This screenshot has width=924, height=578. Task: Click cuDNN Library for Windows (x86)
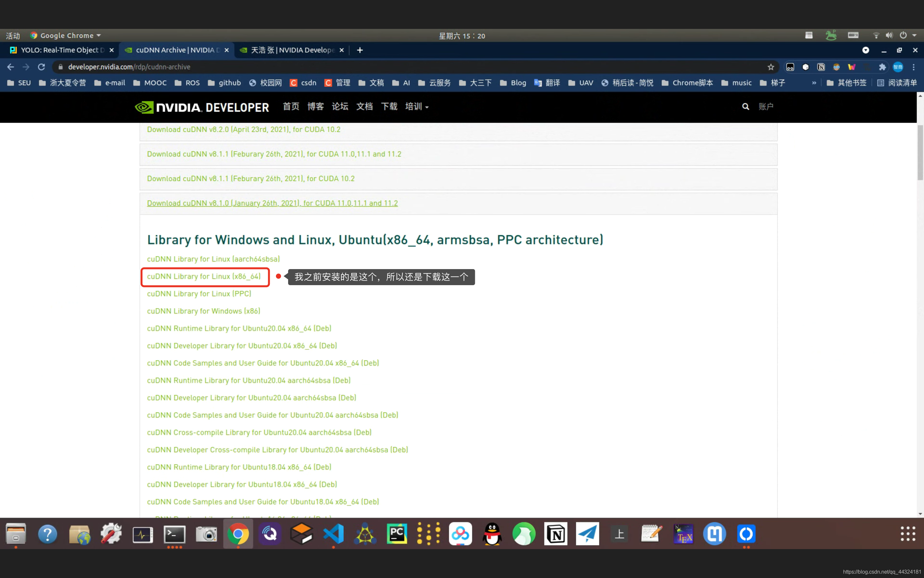(203, 311)
